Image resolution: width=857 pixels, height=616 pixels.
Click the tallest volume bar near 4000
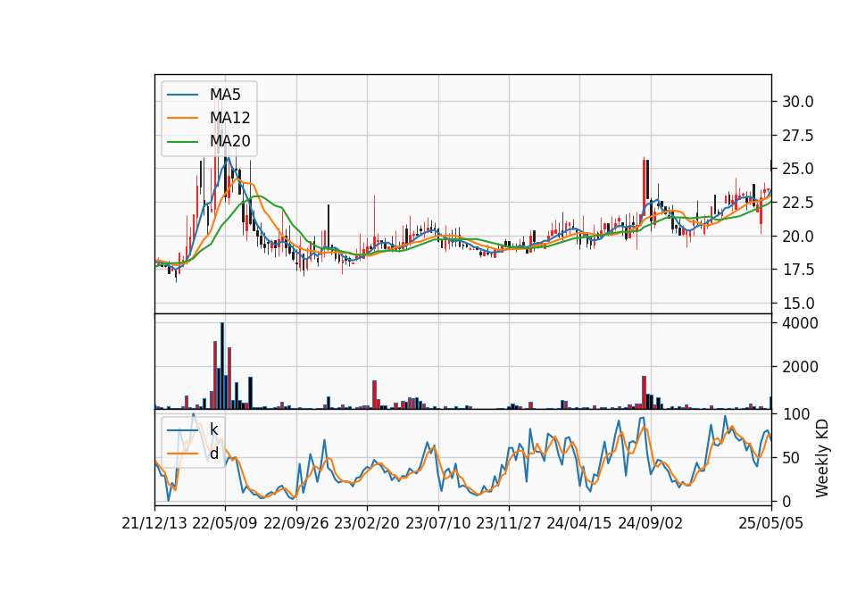pyautogui.click(x=222, y=366)
